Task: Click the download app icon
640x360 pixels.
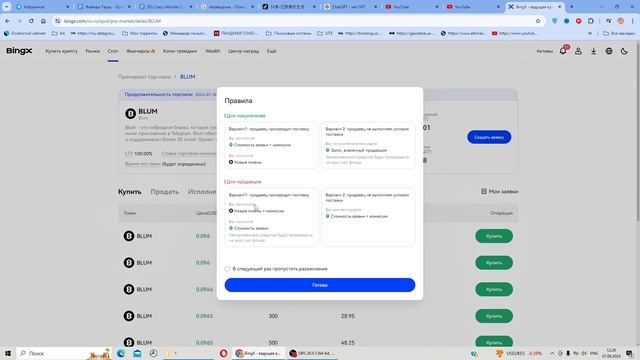Action: [x=593, y=51]
